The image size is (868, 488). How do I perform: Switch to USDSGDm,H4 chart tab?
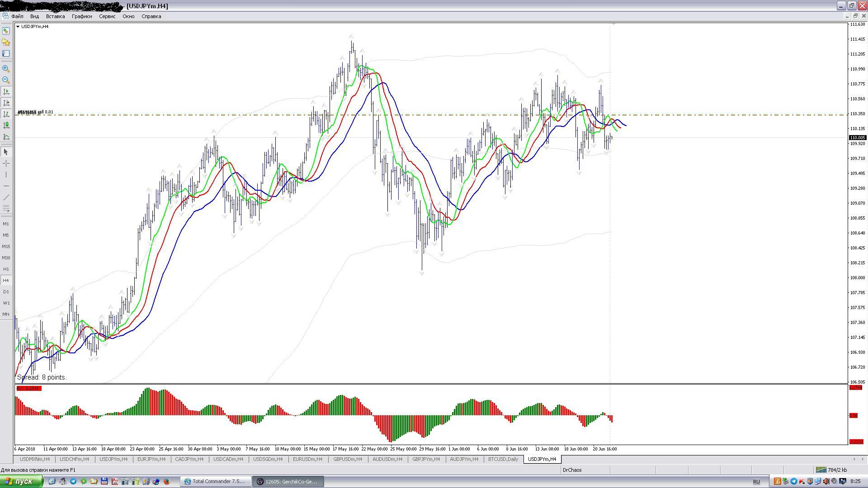(268, 459)
